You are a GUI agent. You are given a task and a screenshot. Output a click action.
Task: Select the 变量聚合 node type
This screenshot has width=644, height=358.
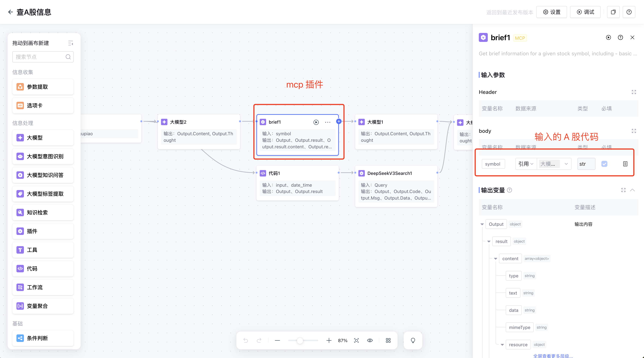pos(43,306)
